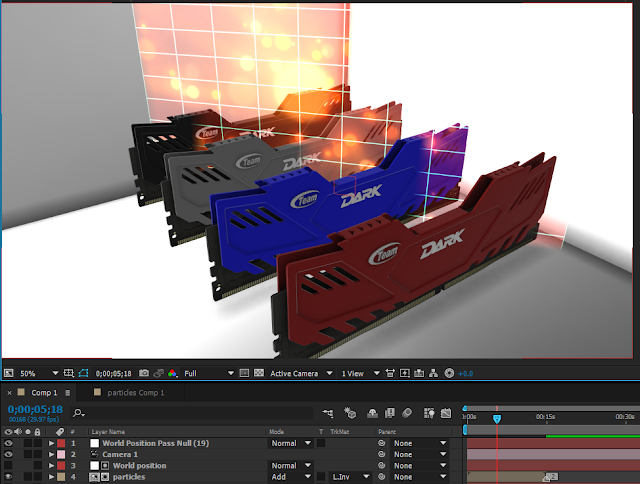Toggle the Region of Interest icon
The image size is (640, 484).
point(244,373)
